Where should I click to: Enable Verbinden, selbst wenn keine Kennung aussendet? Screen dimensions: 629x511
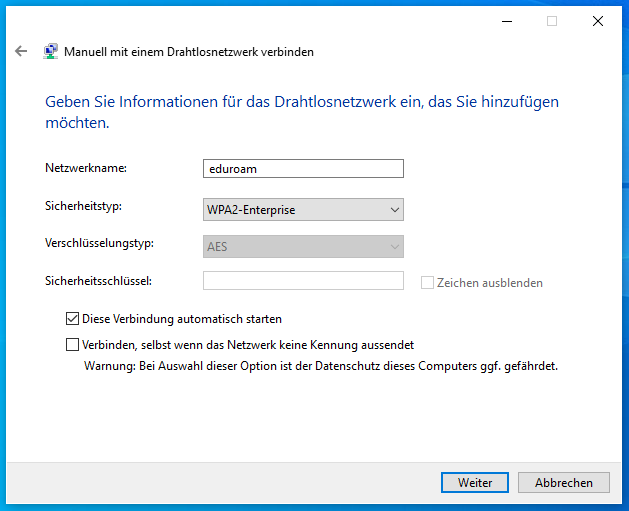[x=72, y=345]
